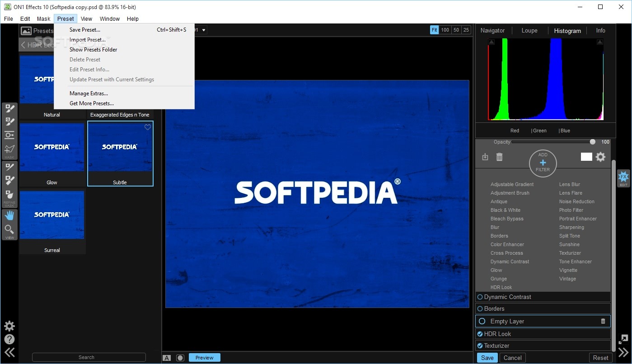
Task: Click the Reset button
Action: [600, 358]
